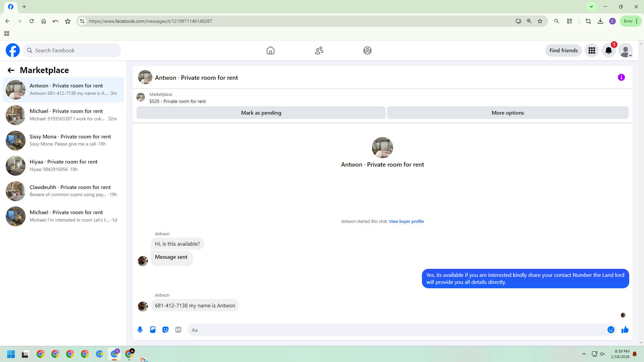This screenshot has width=644, height=362.
Task: Show hidden system tray icons
Action: (584, 354)
